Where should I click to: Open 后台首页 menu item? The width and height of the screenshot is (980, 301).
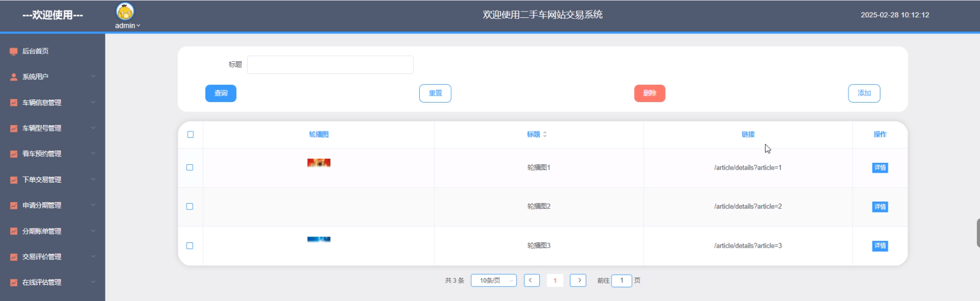click(x=52, y=51)
